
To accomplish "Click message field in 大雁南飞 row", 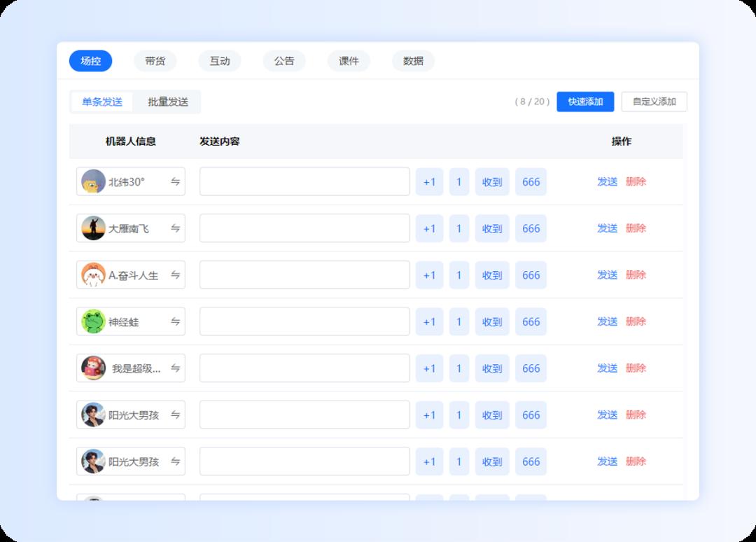I will (x=304, y=228).
